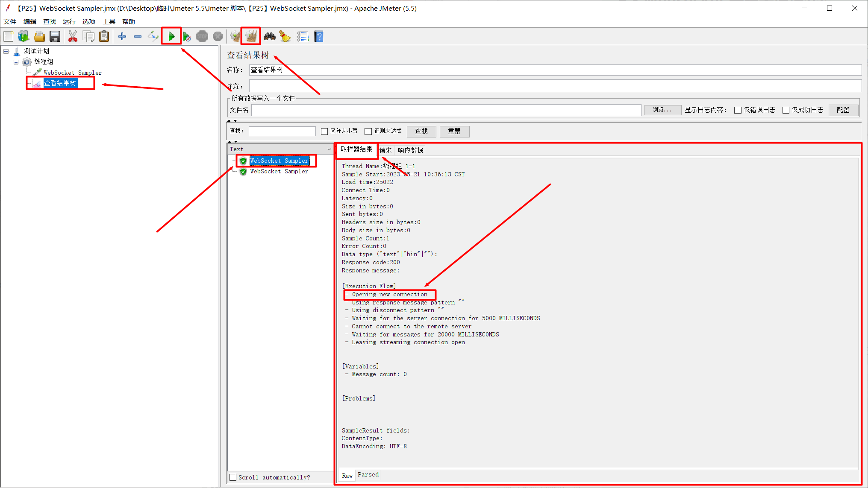868x488 pixels.
Task: Click the 'Response code:200' line
Action: pos(371,263)
